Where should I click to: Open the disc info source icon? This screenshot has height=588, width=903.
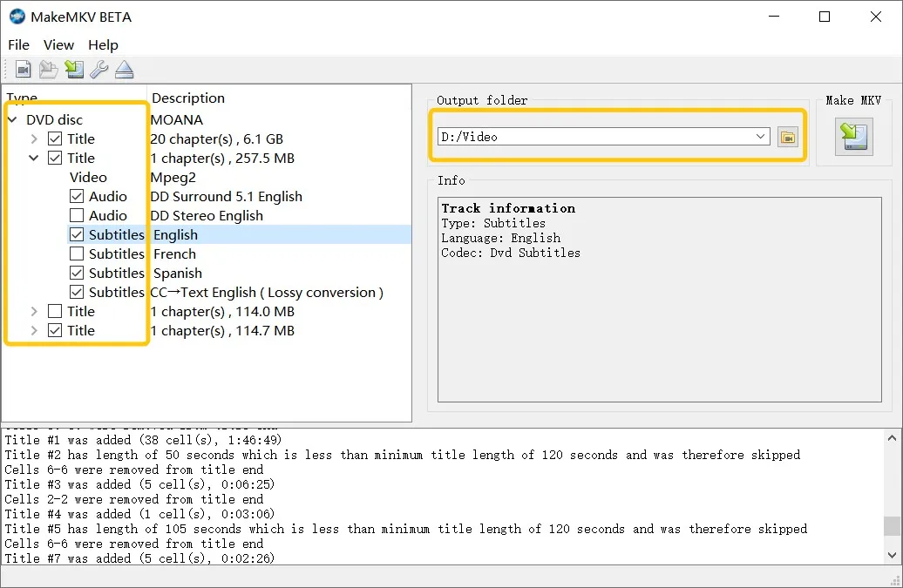pos(22,69)
